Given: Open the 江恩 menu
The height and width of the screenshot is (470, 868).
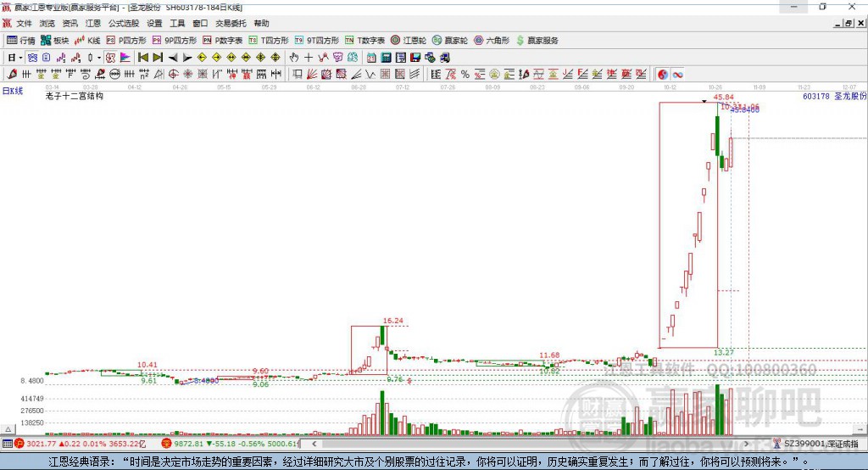Looking at the screenshot, I should tap(93, 23).
